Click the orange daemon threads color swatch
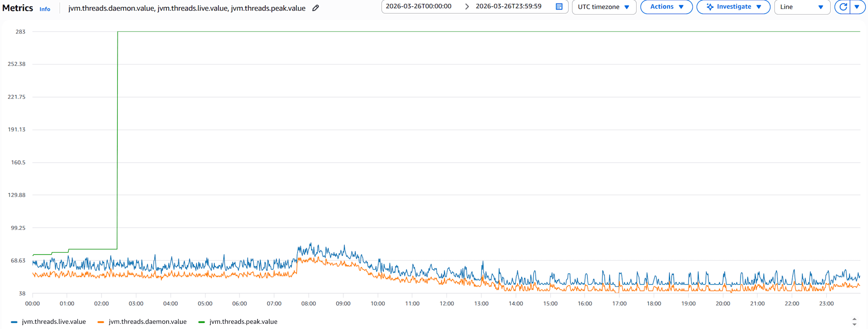This screenshot has height=329, width=868. (101, 322)
